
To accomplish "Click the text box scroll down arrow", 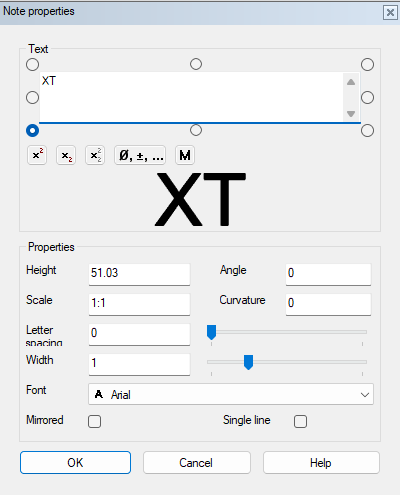I will (351, 114).
